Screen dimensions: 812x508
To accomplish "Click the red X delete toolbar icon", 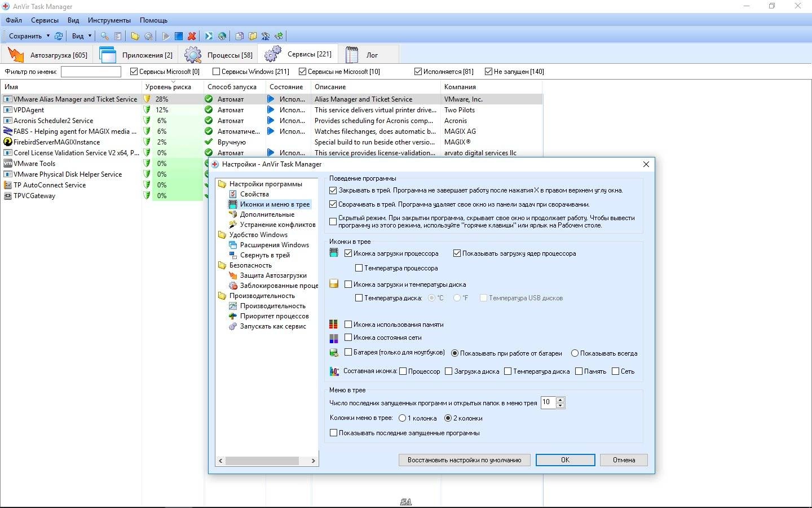I will coord(192,36).
